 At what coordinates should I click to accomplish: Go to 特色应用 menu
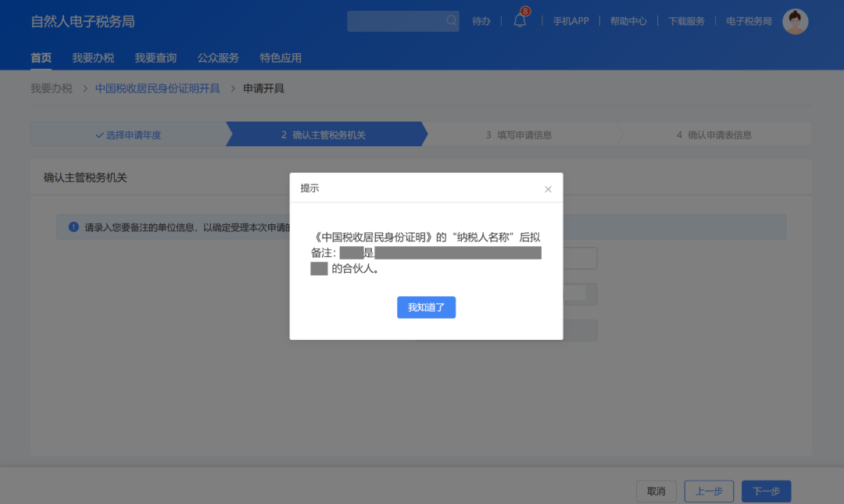tap(281, 58)
